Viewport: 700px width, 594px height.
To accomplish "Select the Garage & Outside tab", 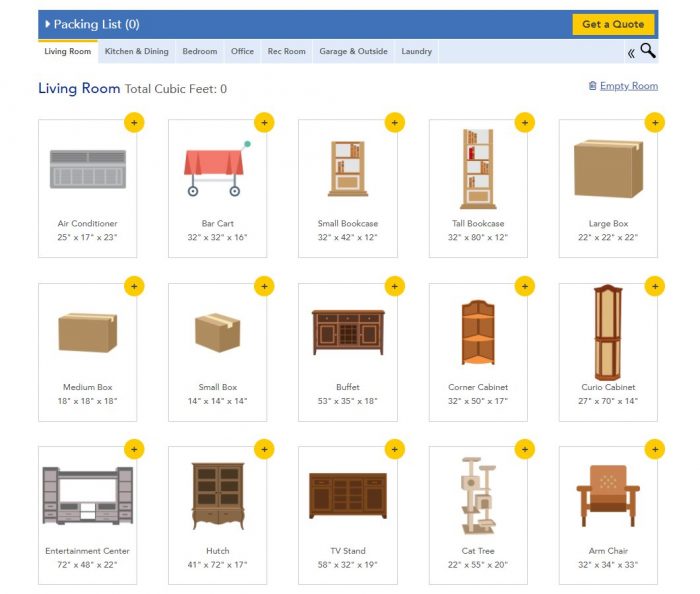I will coord(353,51).
